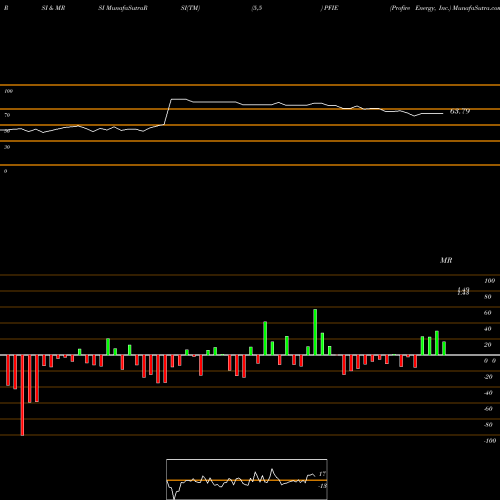Click the -100 axis label in MR panel
The height and width of the screenshot is (500, 500).
pos(490,441)
